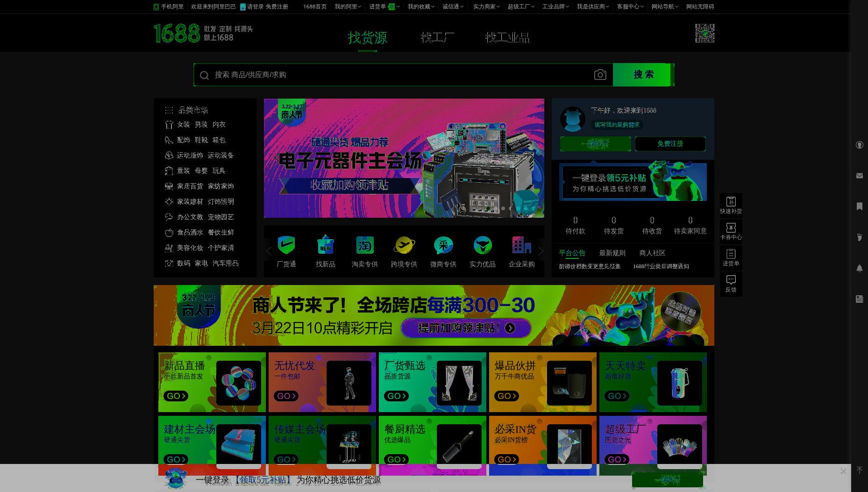The width and height of the screenshot is (868, 492).
Task: Click the camera image-search icon
Action: pyautogui.click(x=600, y=75)
